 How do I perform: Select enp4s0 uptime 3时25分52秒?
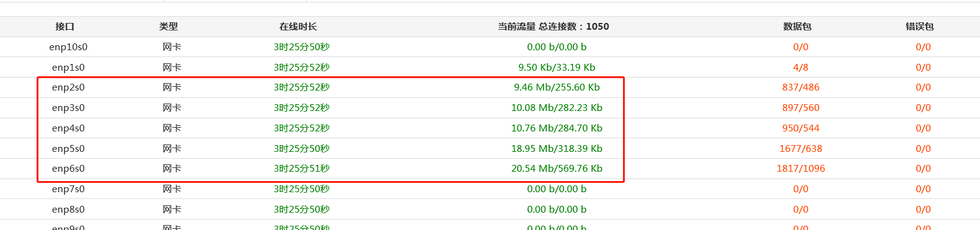pos(302,128)
